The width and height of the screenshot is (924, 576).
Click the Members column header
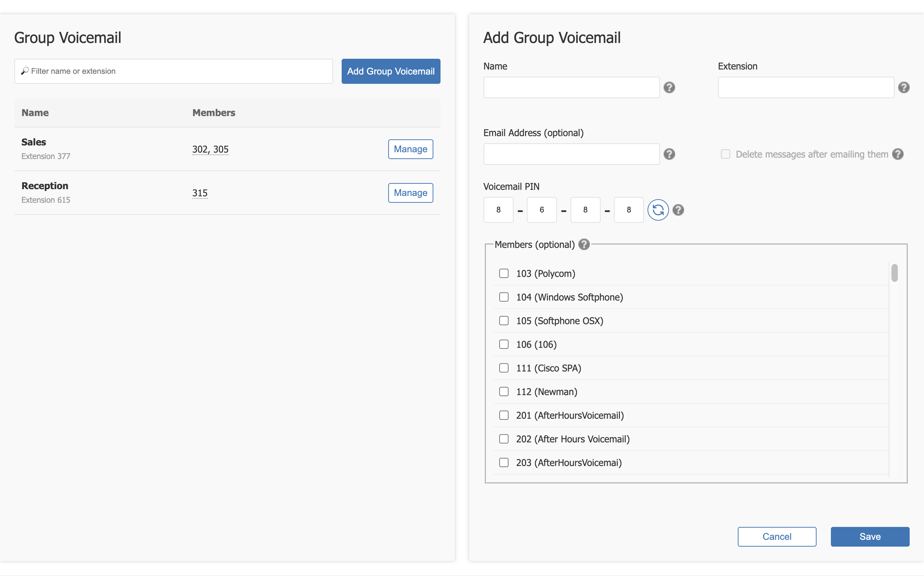[x=214, y=113]
